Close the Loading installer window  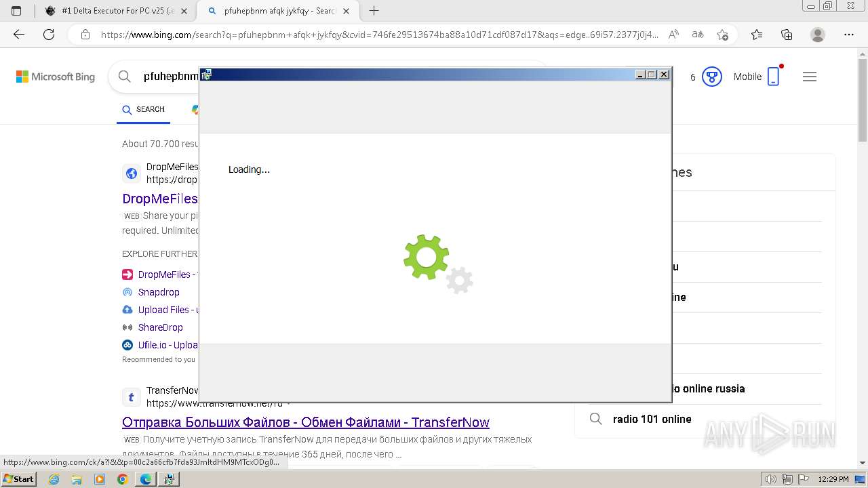[664, 75]
